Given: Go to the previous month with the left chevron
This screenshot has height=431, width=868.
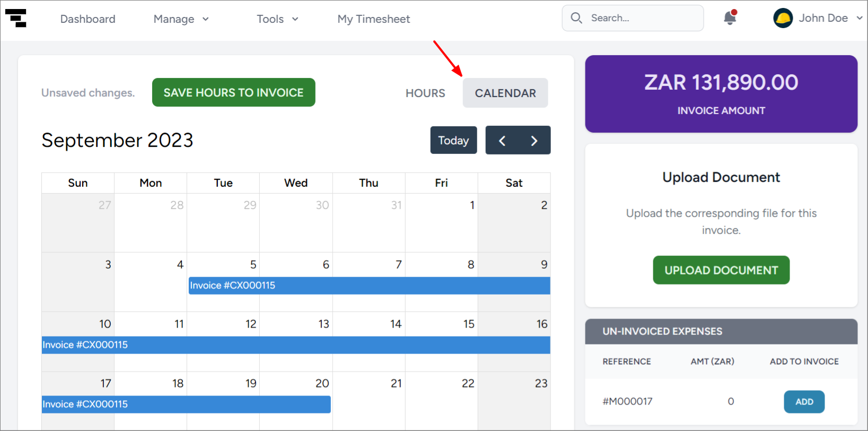Looking at the screenshot, I should click(x=502, y=140).
